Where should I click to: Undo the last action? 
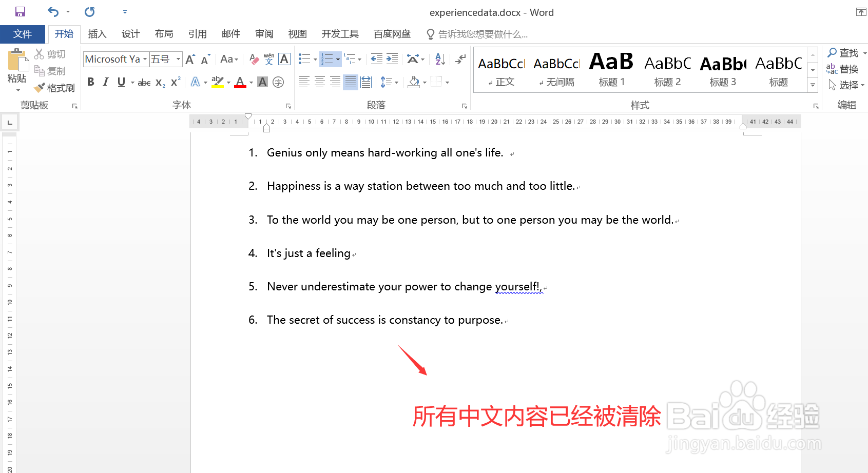coord(53,12)
